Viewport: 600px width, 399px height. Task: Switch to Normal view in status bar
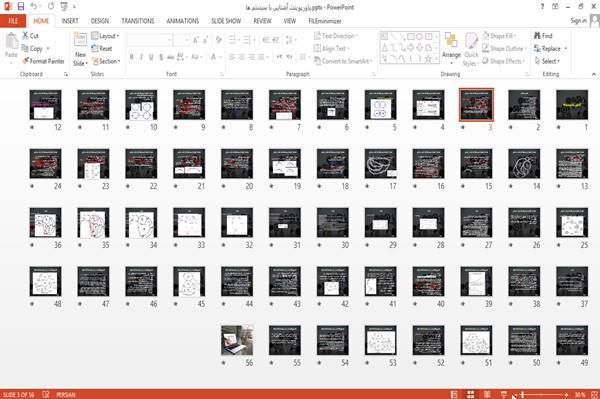454,394
